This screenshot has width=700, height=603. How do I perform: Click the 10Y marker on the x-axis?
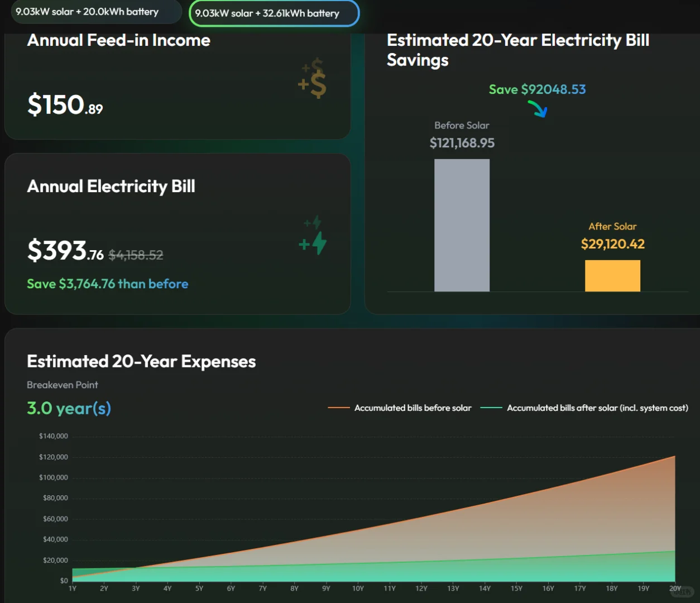click(358, 588)
